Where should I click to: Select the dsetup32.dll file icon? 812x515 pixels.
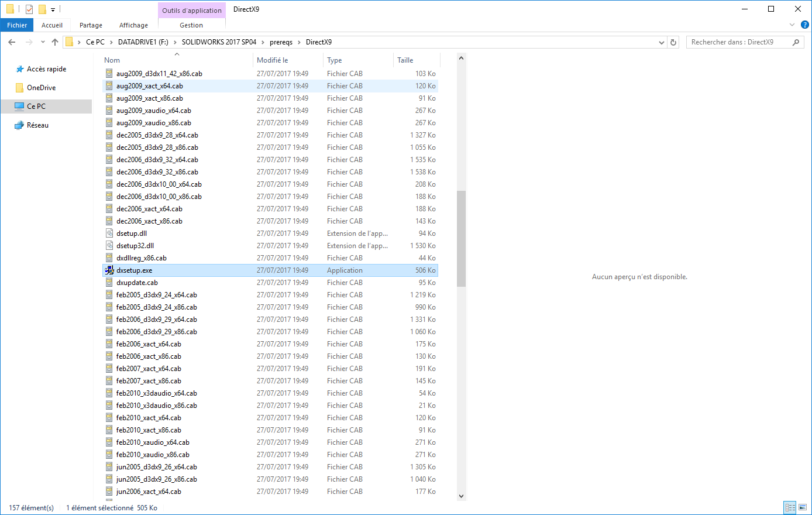109,246
